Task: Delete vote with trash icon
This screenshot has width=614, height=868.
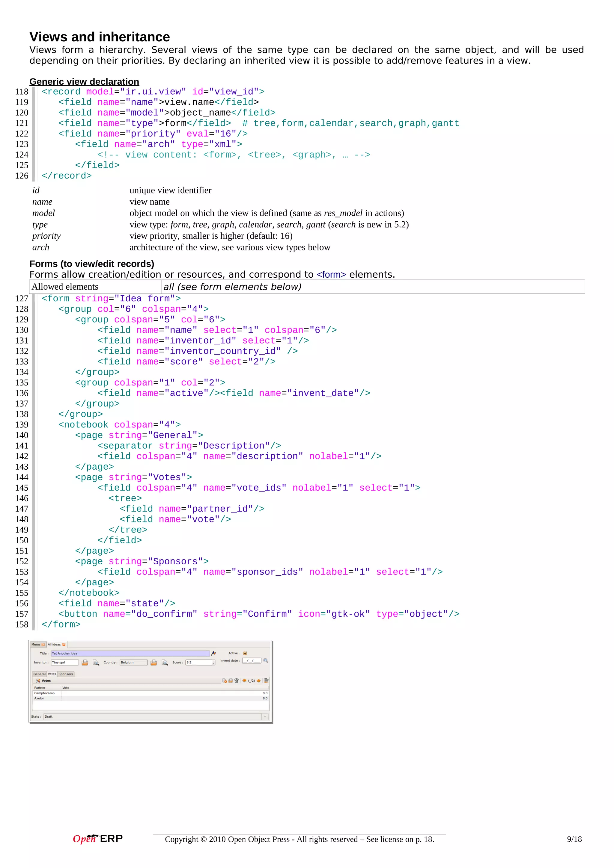Action: point(237,681)
